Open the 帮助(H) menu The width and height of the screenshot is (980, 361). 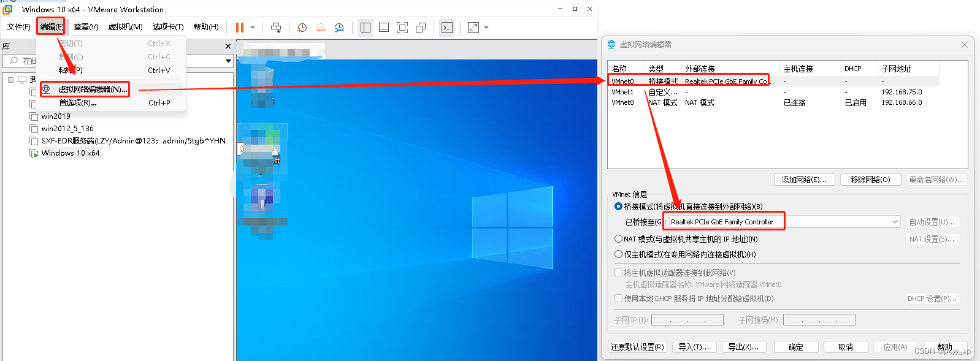pos(205,27)
